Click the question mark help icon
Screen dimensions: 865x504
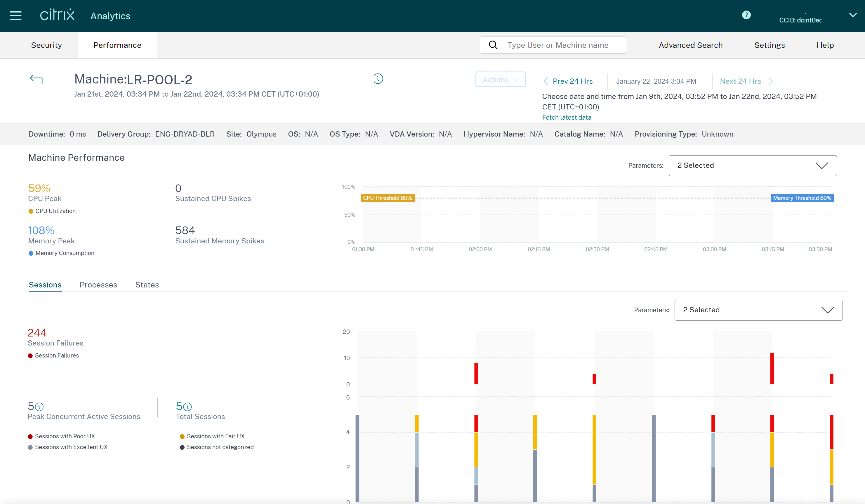tap(746, 15)
